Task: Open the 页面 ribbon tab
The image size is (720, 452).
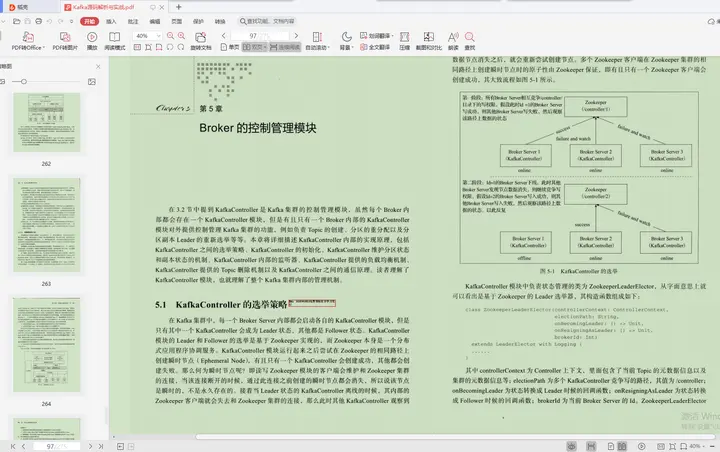Action: 176,21
